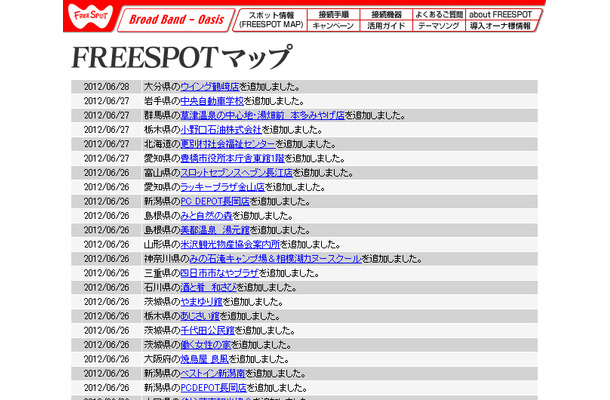This screenshot has width=610, height=400.
Task: Click 三重県の text before 四日市市なやプラザ
Action: (162, 273)
